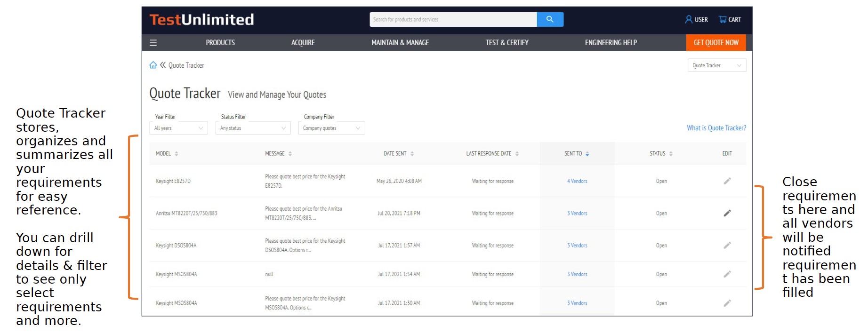Edit the Keysight DSOS804A quote row
The width and height of the screenshot is (868, 333).
[x=727, y=245]
